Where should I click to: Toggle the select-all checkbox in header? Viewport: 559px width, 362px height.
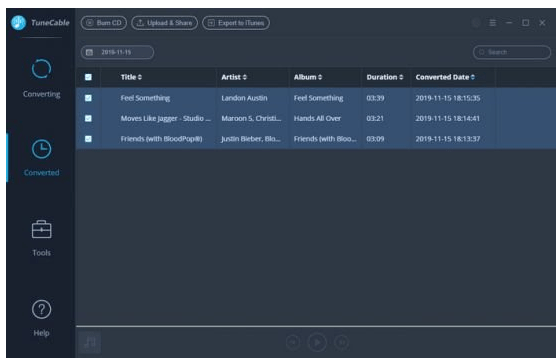pyautogui.click(x=88, y=77)
